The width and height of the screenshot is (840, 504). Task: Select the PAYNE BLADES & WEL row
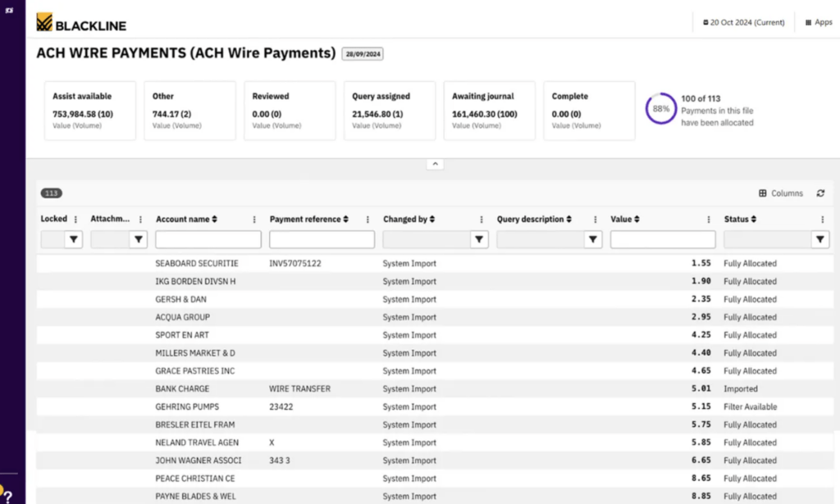point(435,497)
